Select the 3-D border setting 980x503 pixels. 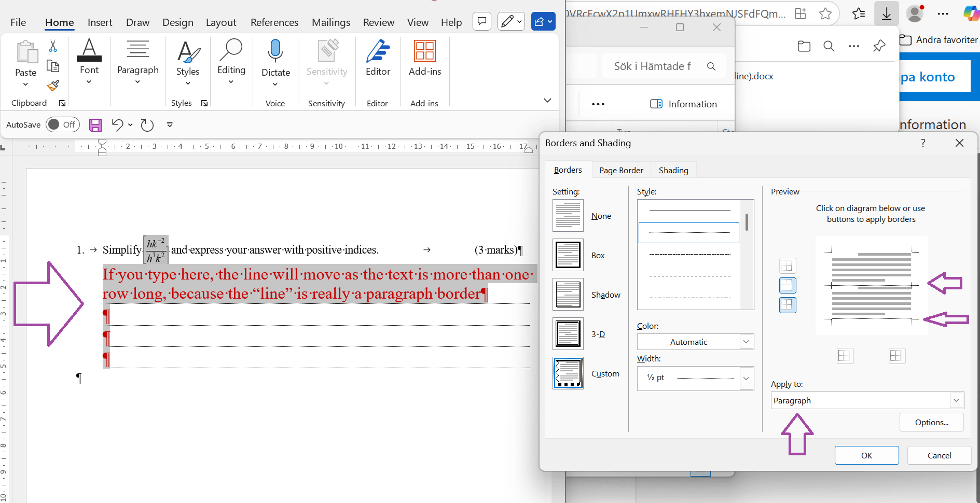(568, 334)
